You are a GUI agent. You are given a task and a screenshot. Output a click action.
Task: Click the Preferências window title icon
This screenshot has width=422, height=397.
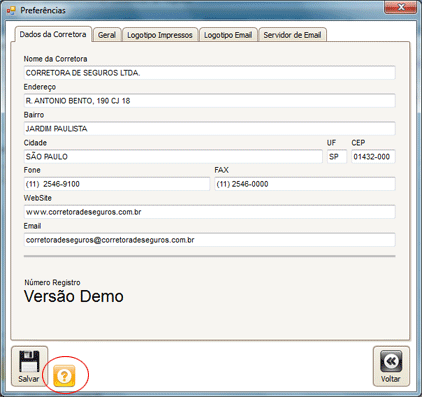coord(11,11)
